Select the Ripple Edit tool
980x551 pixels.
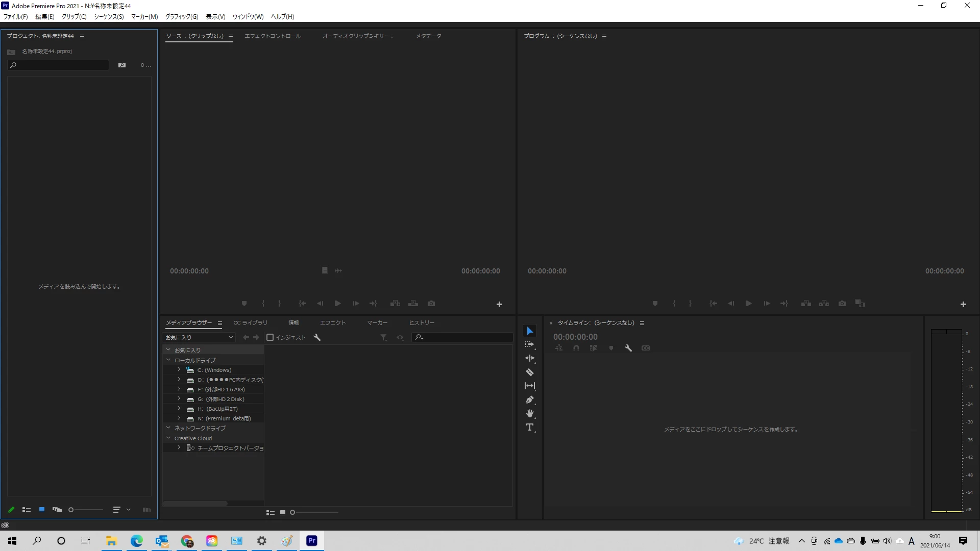pyautogui.click(x=530, y=359)
